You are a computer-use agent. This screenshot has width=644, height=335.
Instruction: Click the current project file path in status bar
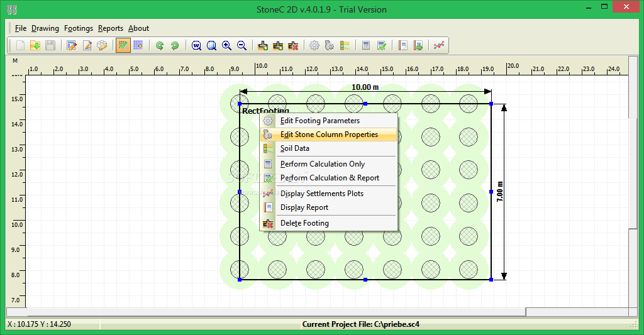(361, 324)
